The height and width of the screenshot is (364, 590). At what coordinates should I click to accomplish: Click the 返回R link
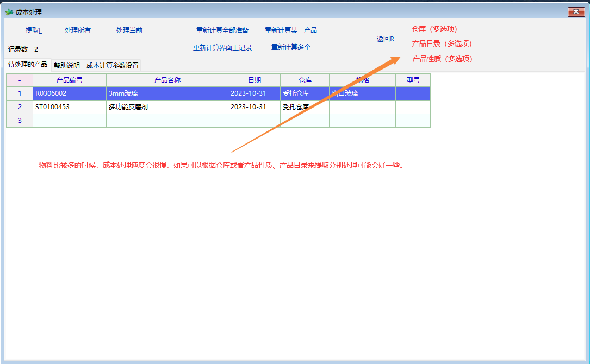tap(386, 39)
